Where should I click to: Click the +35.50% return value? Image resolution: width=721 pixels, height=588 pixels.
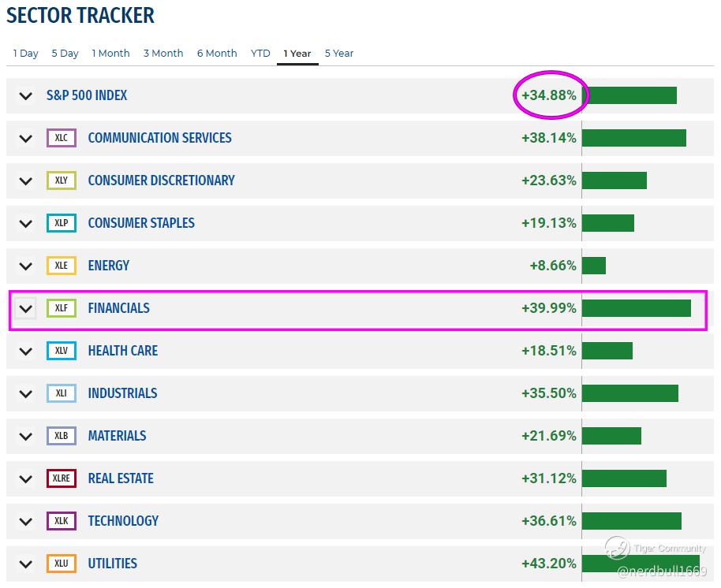coord(548,393)
